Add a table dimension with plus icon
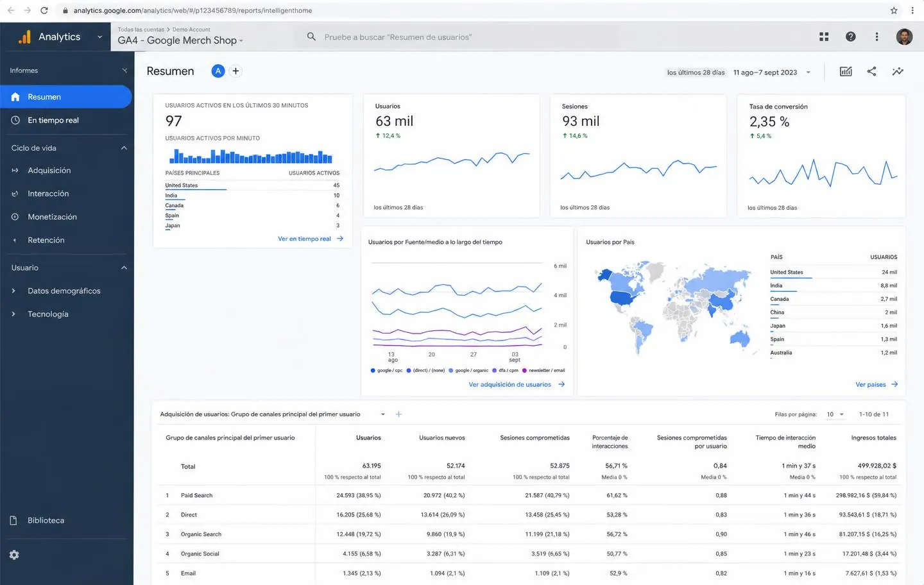 pos(398,414)
